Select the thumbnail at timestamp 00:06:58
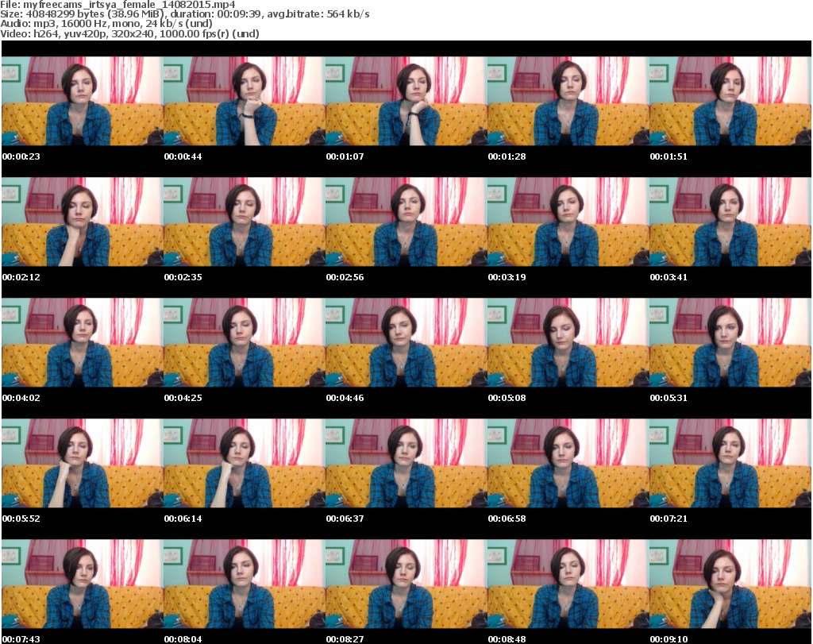 pos(568,464)
